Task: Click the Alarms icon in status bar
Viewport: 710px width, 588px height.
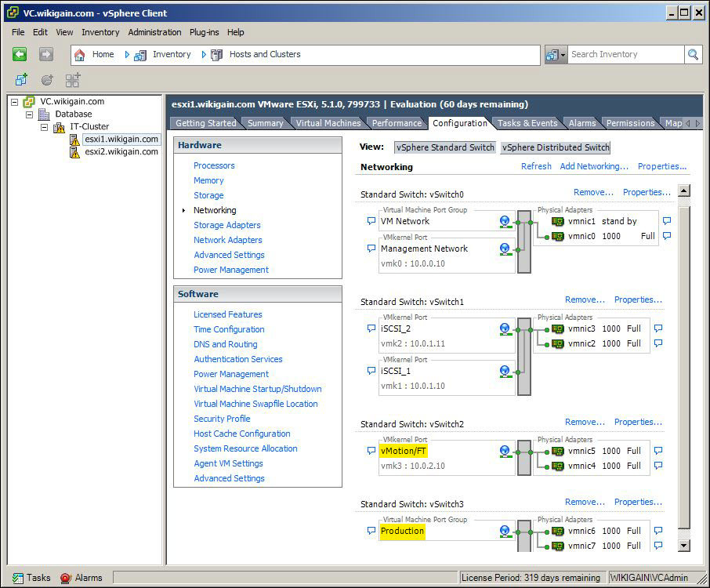Action: pyautogui.click(x=66, y=578)
